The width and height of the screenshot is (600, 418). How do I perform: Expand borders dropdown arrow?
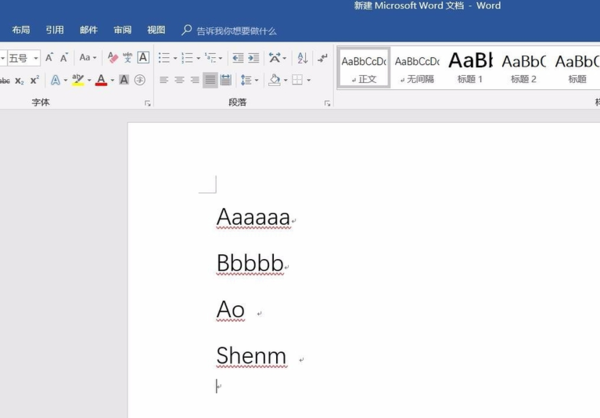click(308, 80)
